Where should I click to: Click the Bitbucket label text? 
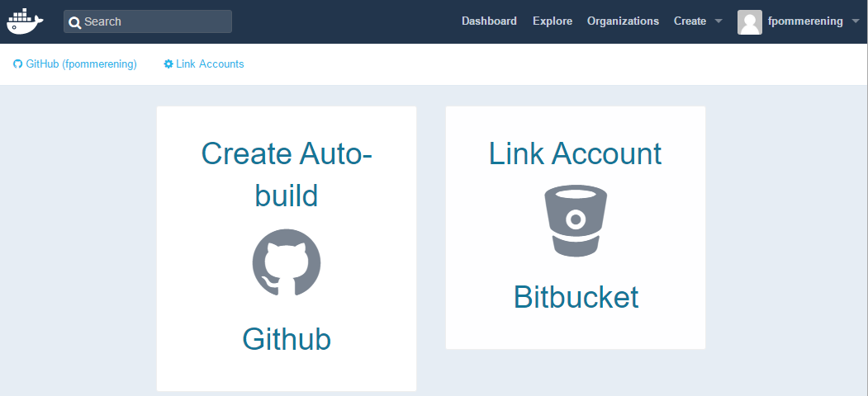[x=576, y=297]
